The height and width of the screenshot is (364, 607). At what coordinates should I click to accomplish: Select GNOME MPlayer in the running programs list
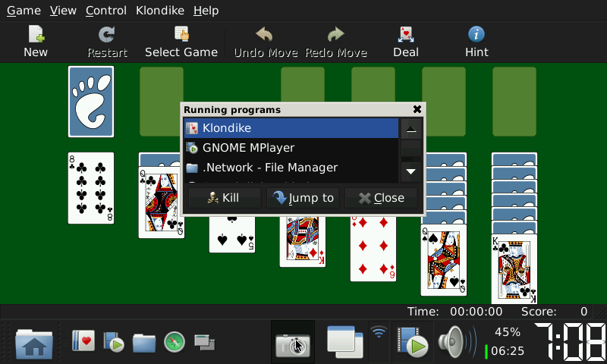point(248,148)
